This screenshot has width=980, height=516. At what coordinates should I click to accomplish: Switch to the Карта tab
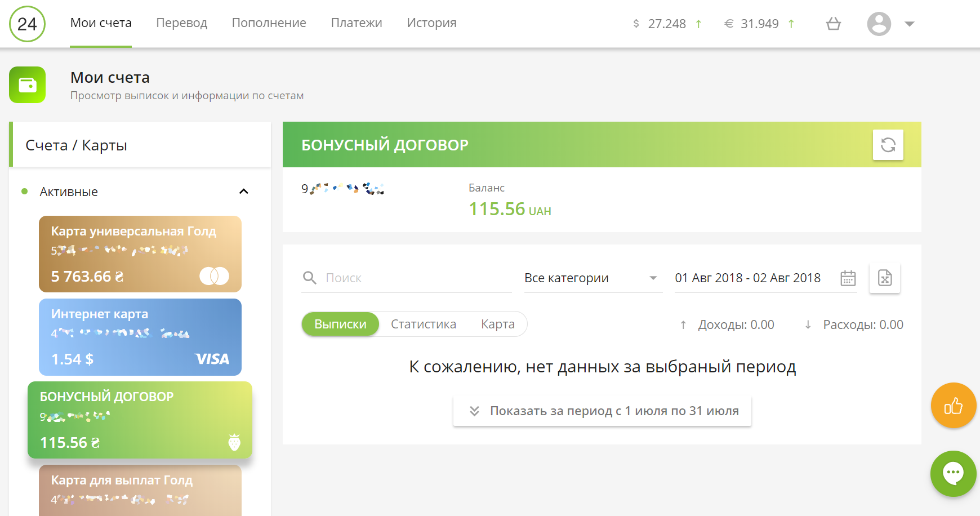[x=498, y=324]
